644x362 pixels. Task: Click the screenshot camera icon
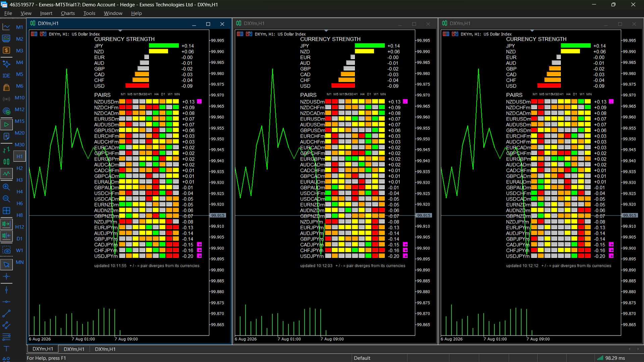pyautogui.click(x=6, y=250)
